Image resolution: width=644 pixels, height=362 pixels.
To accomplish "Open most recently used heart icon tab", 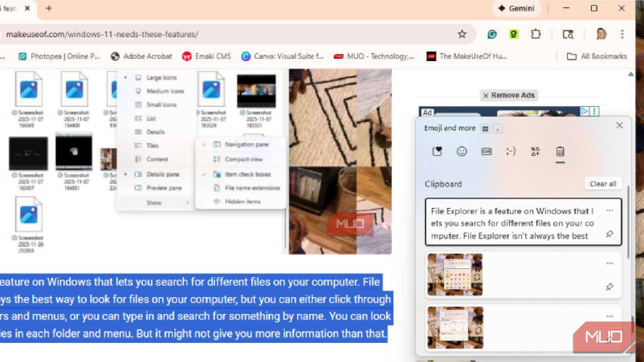I will (x=437, y=151).
